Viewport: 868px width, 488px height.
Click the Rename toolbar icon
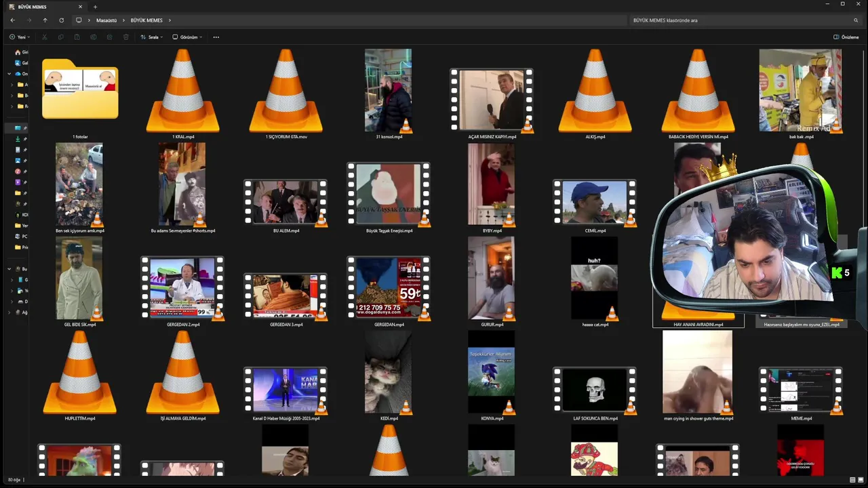(93, 37)
